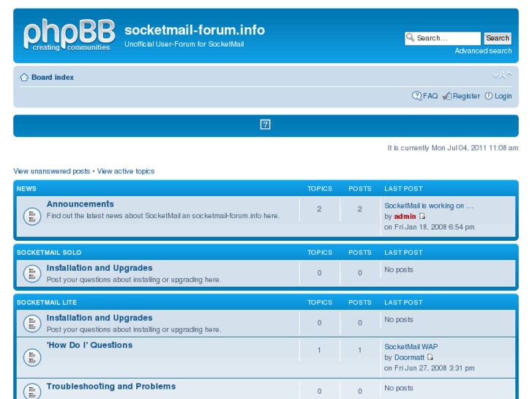Click Troubleshooting and Problems forum icon

click(x=32, y=391)
